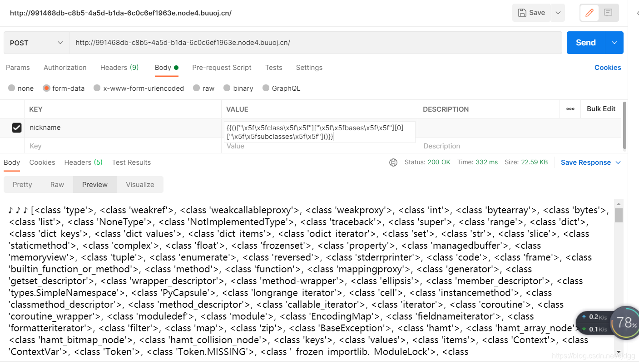Expand the Save options dropdown arrow
This screenshot has height=364, width=639.
[558, 13]
